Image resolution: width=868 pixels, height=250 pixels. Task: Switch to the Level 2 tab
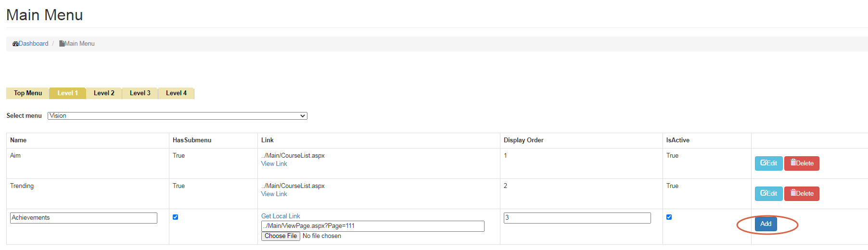104,93
